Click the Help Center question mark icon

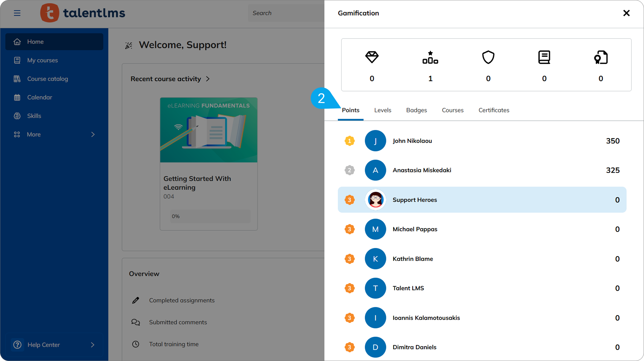point(17,345)
